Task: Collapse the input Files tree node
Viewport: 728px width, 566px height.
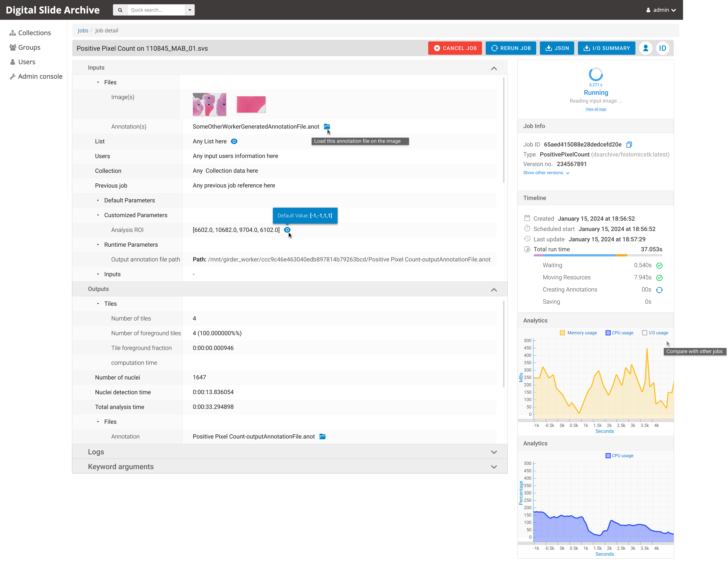Action: 98,82
